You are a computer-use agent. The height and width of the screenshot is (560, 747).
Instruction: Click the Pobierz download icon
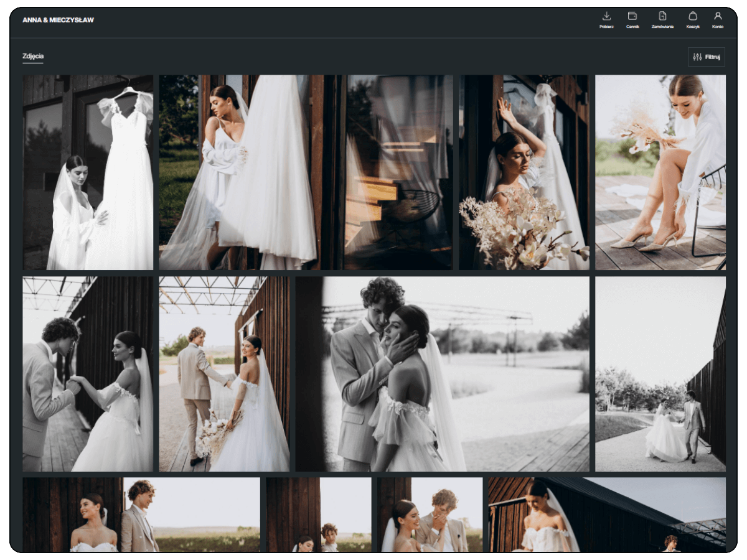point(606,17)
